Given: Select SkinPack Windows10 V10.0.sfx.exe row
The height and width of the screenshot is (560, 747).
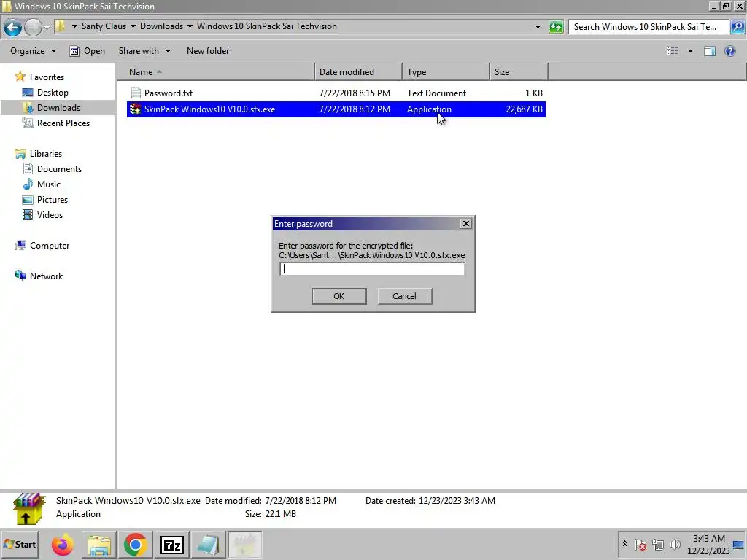Looking at the screenshot, I should pyautogui.click(x=336, y=109).
